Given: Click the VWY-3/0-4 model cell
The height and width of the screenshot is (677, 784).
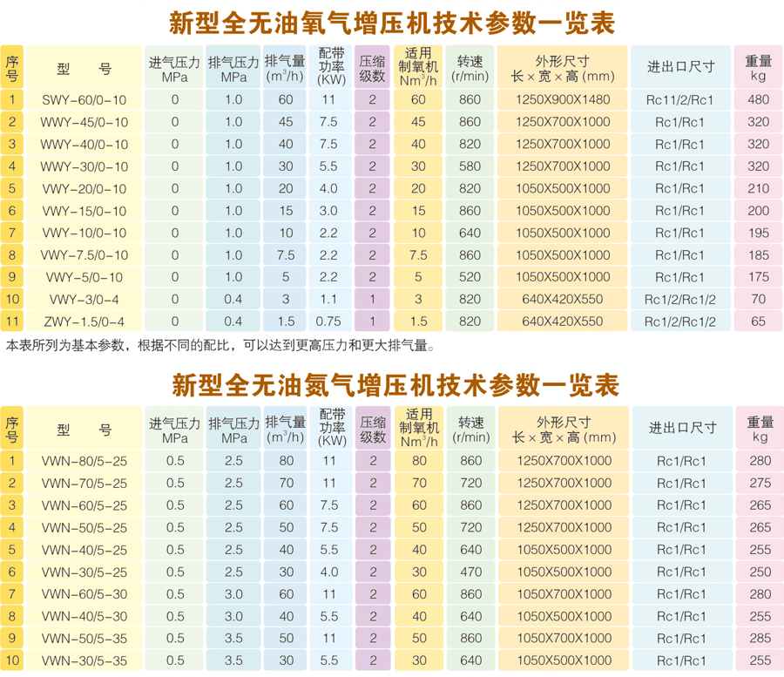Looking at the screenshot, I should tap(84, 300).
